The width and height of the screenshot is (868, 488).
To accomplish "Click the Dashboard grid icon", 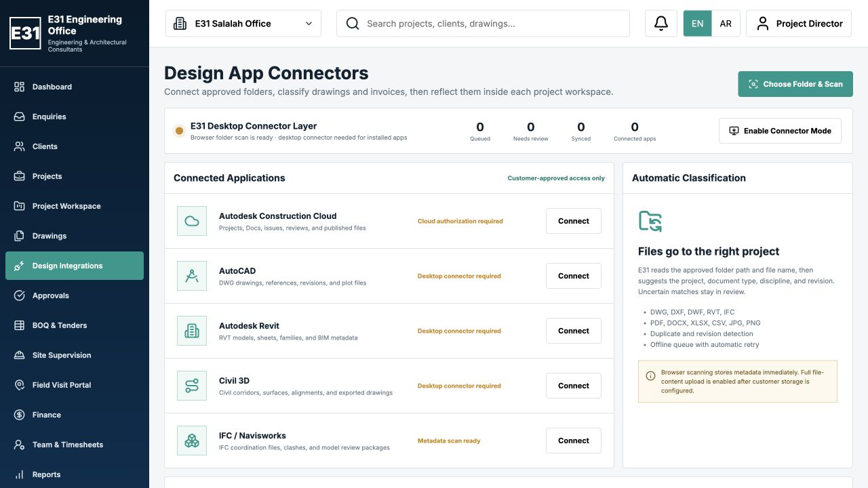I will tap(20, 87).
